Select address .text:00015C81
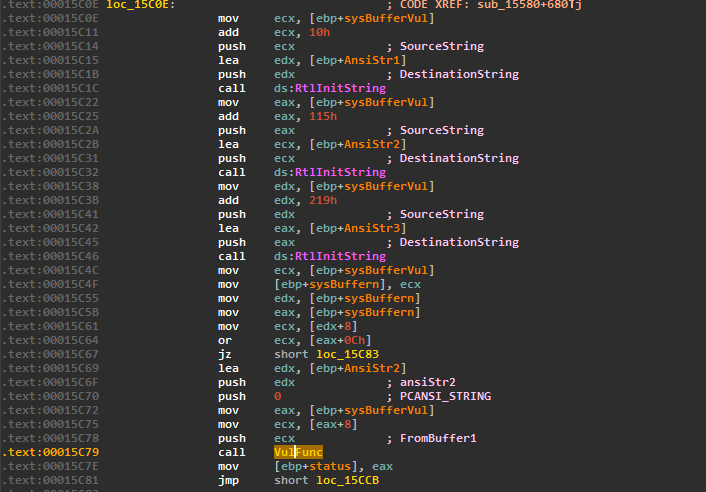 pos(50,480)
